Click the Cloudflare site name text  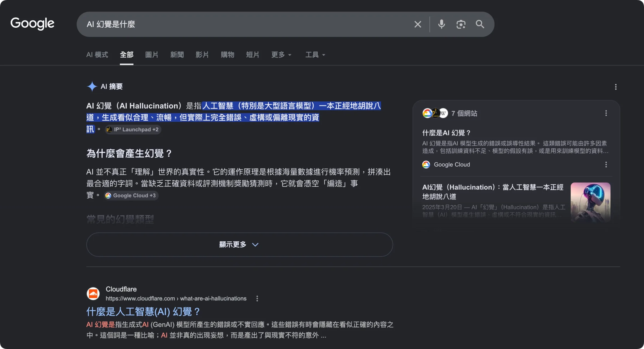[x=121, y=289]
